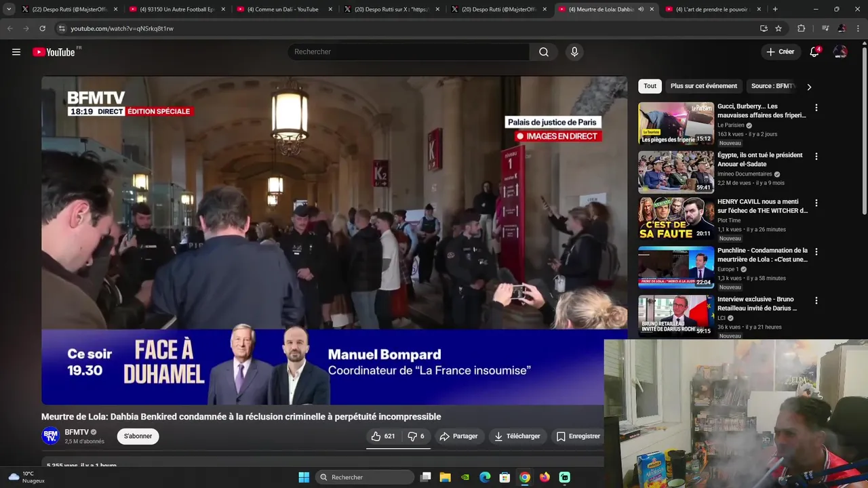This screenshot has width=868, height=488.
Task: Mute the tab playing Meurtre de Lola
Action: 641,9
